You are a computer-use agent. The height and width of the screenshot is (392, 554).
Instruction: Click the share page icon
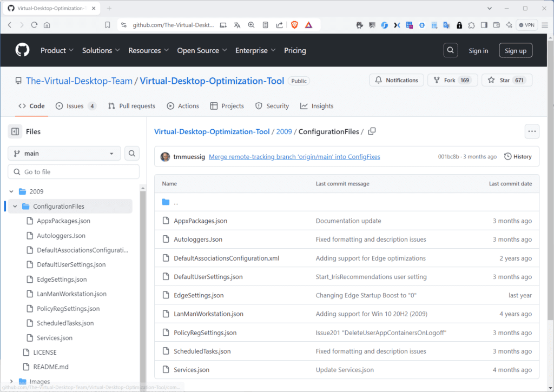click(x=280, y=25)
